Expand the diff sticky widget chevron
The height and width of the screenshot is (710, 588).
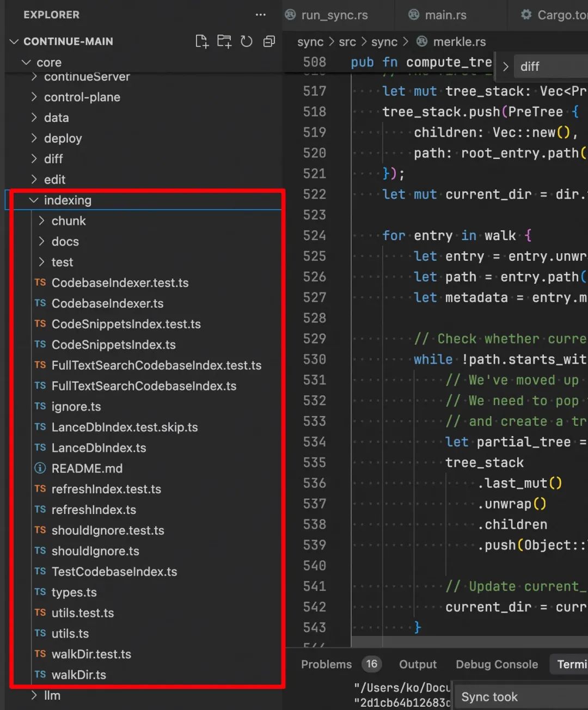click(505, 66)
